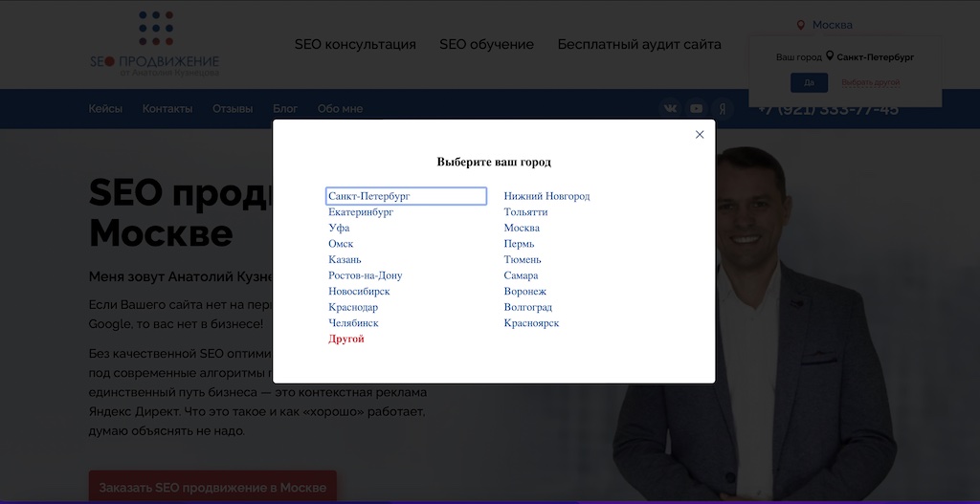Open SEO консультация menu item
Screen dimensions: 980x504
point(355,44)
